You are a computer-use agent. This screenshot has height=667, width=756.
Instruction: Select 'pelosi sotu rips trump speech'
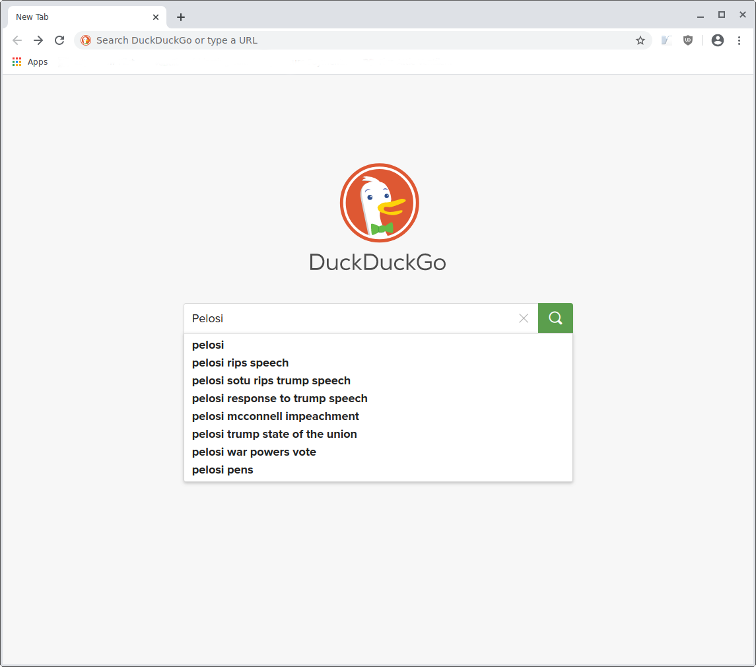pyautogui.click(x=378, y=381)
